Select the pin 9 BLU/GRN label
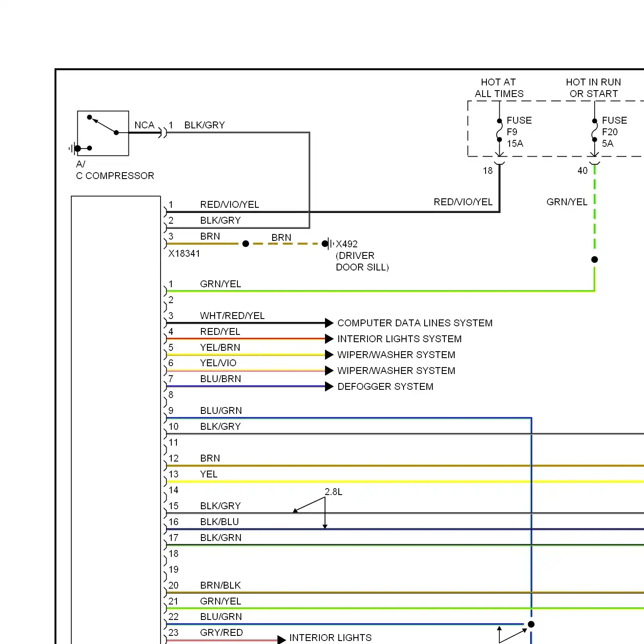The height and width of the screenshot is (644, 644). pyautogui.click(x=221, y=411)
